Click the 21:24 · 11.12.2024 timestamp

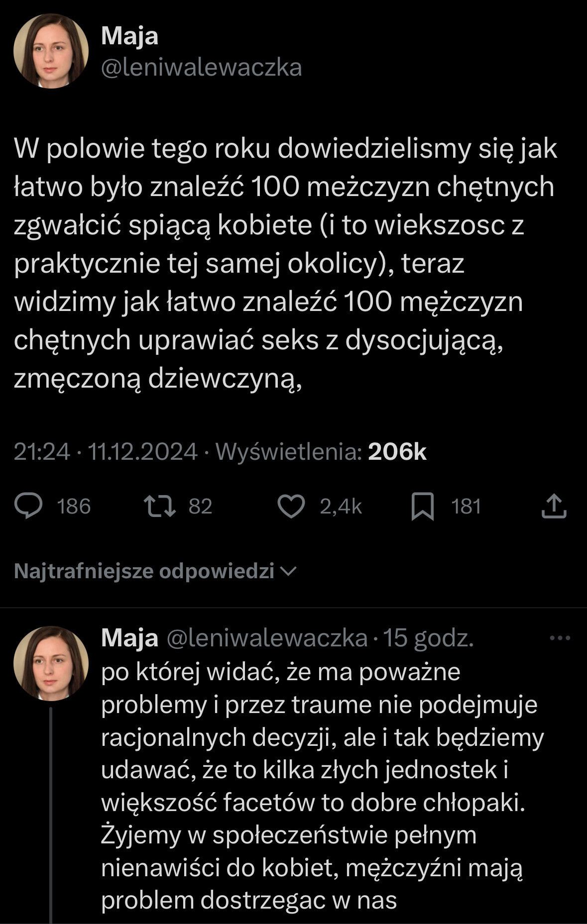point(106,452)
